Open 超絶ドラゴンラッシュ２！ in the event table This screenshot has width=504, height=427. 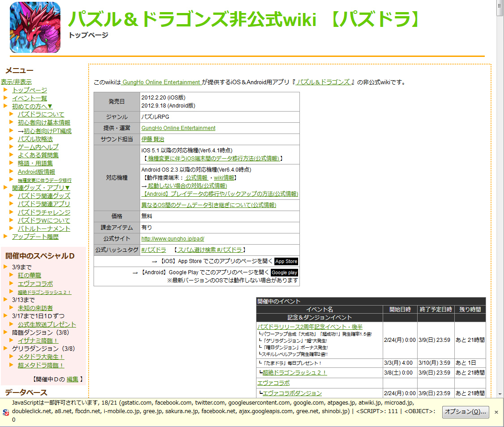coord(295,373)
